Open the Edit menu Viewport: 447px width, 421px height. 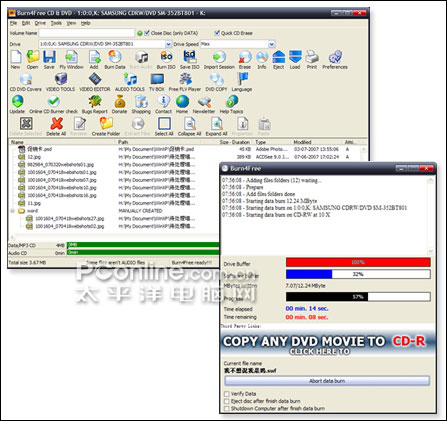point(26,23)
